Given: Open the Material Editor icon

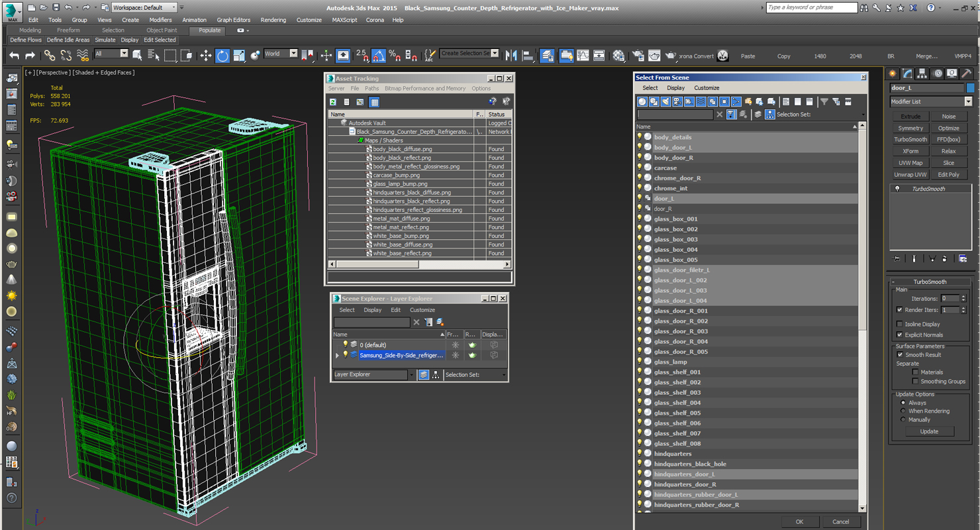Looking at the screenshot, I should (618, 56).
